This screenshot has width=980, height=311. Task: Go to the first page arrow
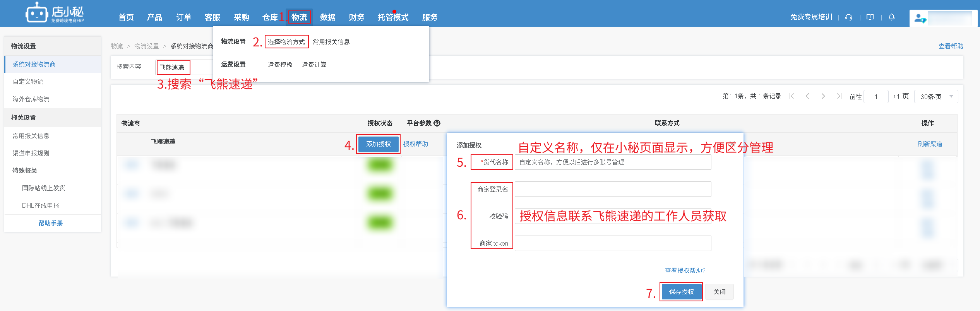pyautogui.click(x=792, y=96)
